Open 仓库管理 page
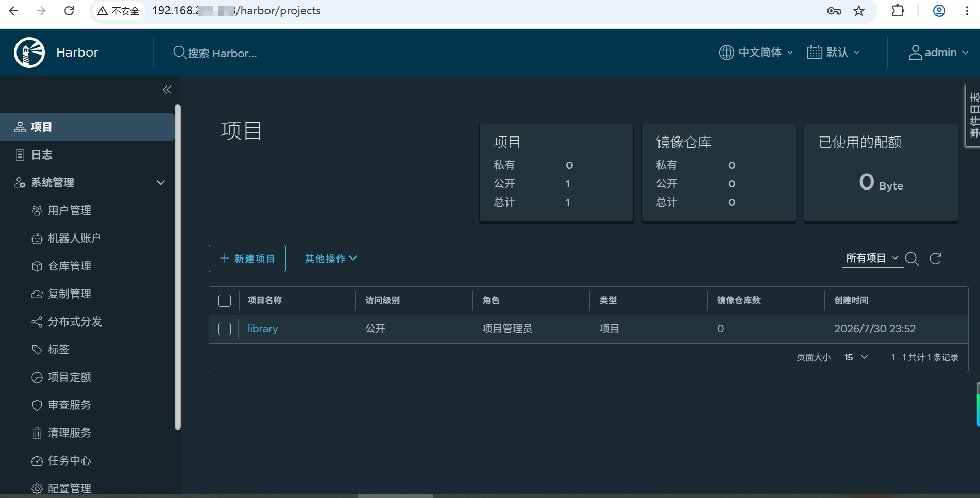Image resolution: width=980 pixels, height=498 pixels. [x=69, y=266]
